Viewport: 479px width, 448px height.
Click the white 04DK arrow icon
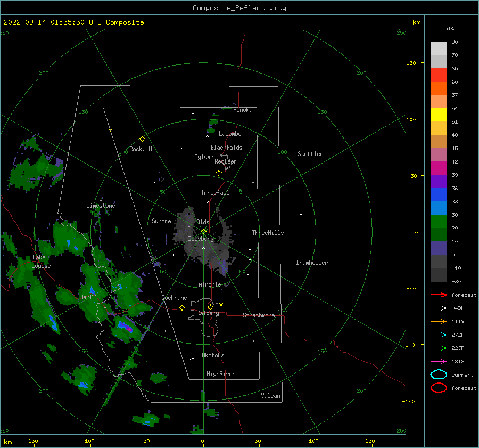439,308
